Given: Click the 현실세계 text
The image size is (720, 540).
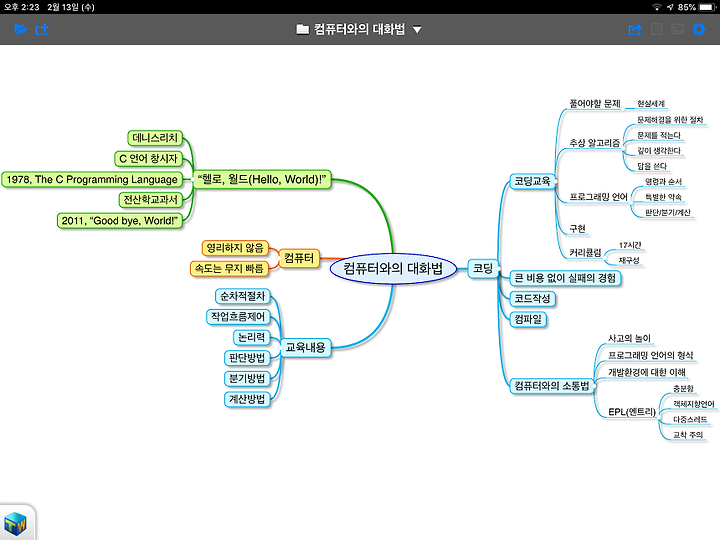Looking at the screenshot, I should click(x=651, y=104).
